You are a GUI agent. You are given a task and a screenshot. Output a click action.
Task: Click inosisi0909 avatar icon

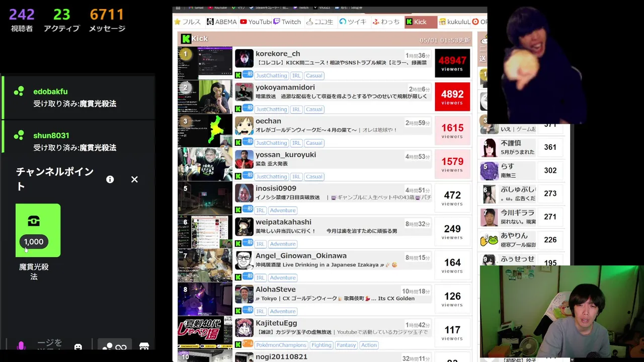coord(244,193)
